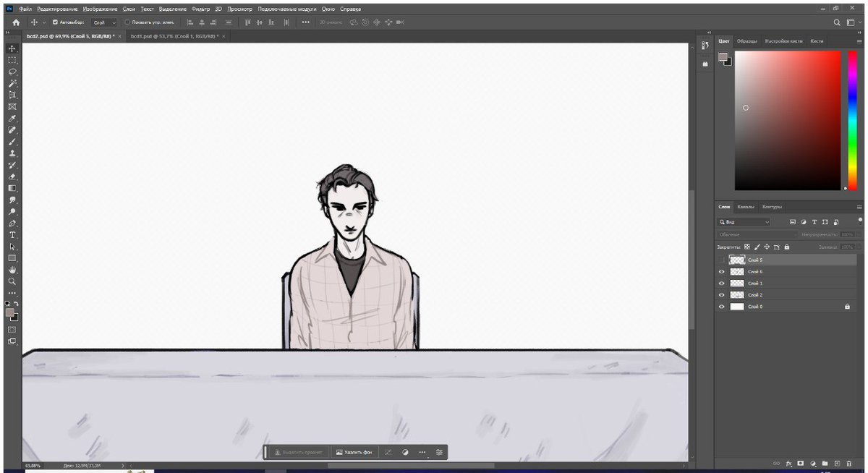Open the Layers panel menu
The image size is (868, 473).
(858, 207)
